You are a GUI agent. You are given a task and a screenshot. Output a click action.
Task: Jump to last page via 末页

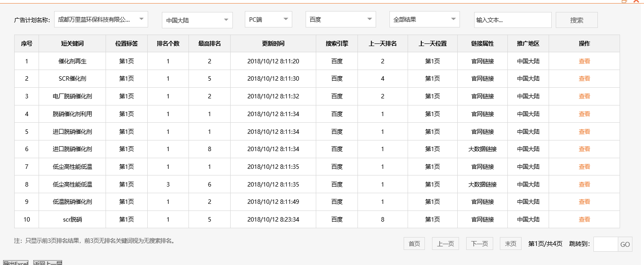click(x=510, y=243)
